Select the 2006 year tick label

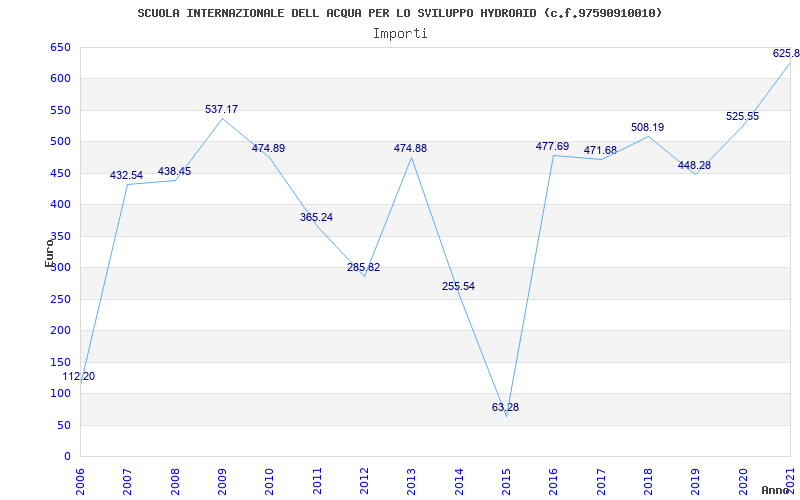click(x=80, y=481)
